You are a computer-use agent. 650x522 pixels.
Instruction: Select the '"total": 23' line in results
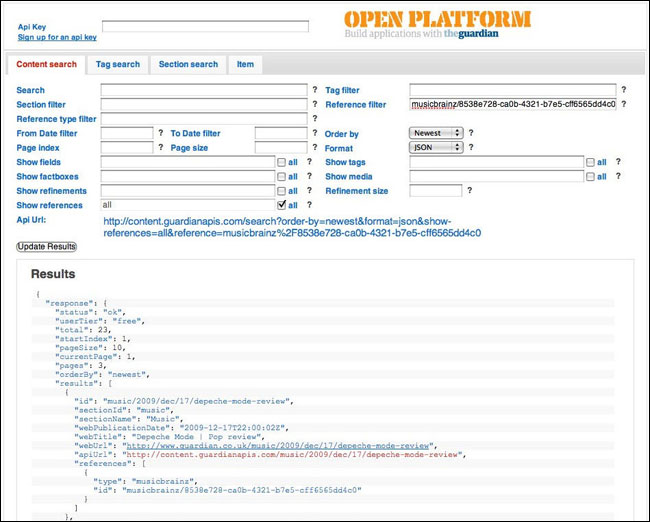point(83,330)
